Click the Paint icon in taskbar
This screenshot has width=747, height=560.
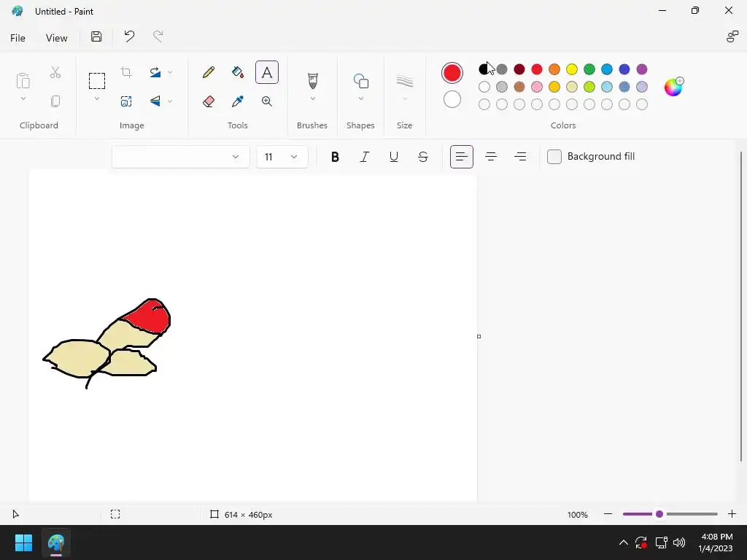[55, 542]
